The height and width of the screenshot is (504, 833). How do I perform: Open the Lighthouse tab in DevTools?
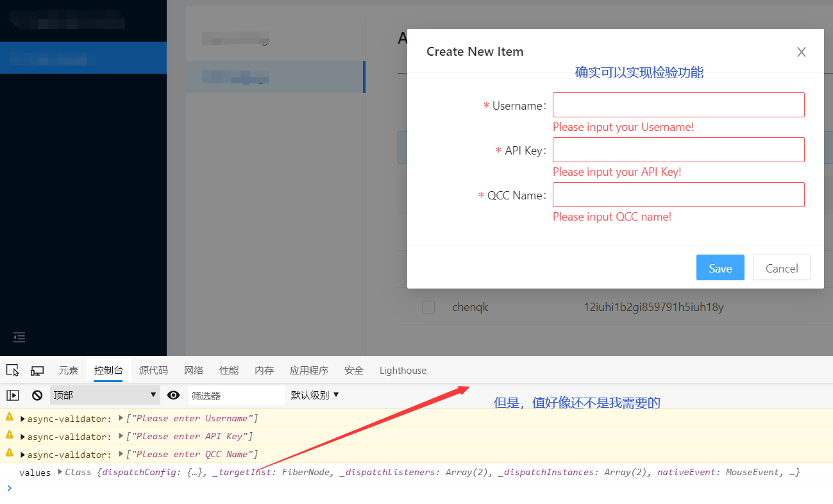[402, 370]
